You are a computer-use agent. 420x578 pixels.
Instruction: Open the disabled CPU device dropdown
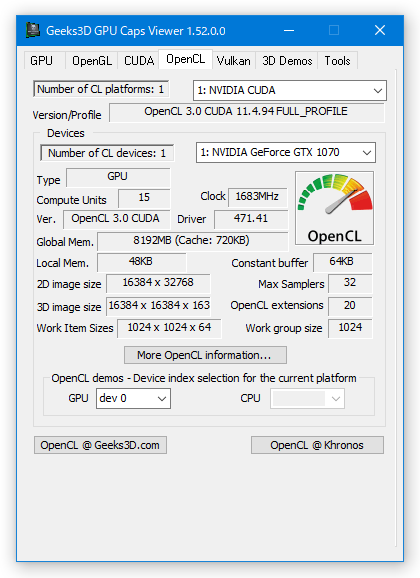tap(307, 398)
